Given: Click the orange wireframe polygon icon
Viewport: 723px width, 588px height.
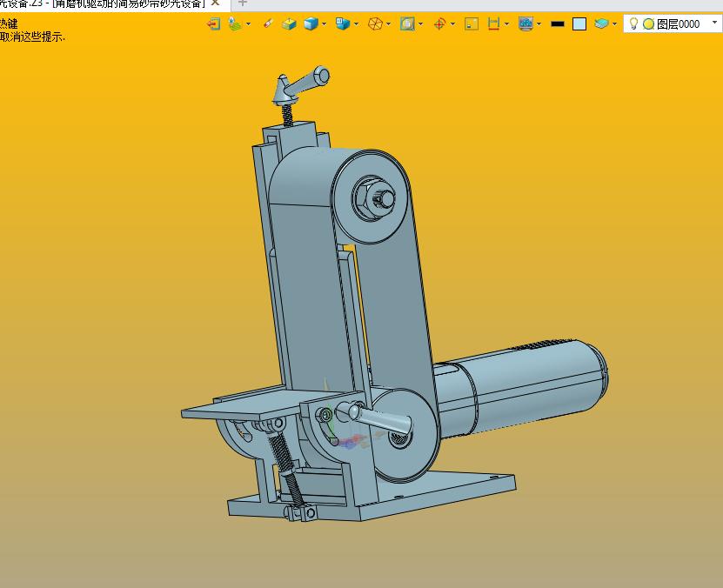Looking at the screenshot, I should coord(375,23).
